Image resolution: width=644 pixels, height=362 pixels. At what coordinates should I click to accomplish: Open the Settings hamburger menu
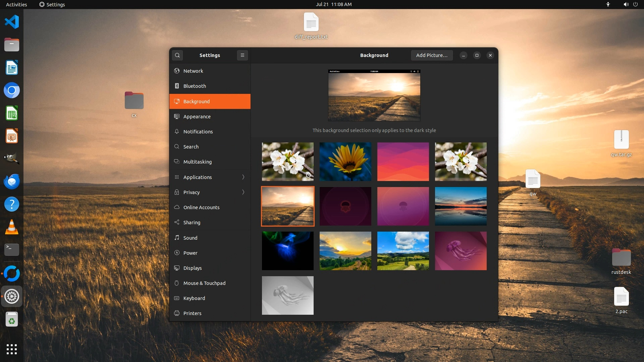242,55
